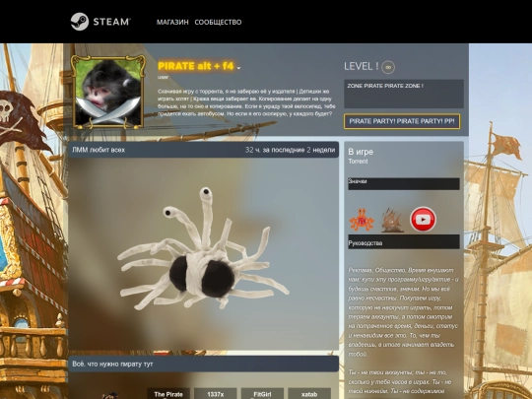Open the СООБЩЕСТВО menu

pos(218,22)
